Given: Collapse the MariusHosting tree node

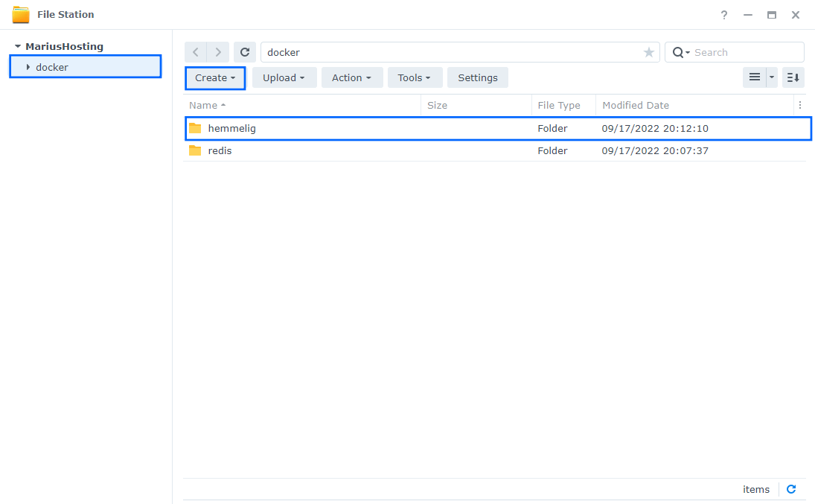Looking at the screenshot, I should (x=18, y=46).
